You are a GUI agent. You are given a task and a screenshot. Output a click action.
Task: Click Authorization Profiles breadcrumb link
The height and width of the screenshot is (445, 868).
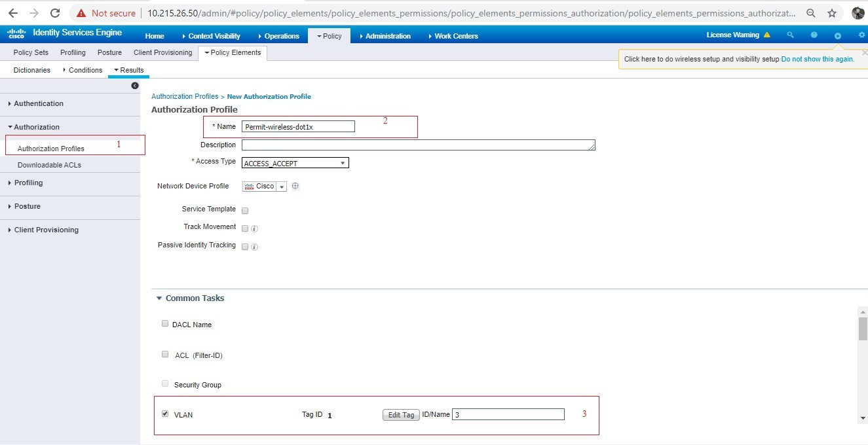pos(185,96)
